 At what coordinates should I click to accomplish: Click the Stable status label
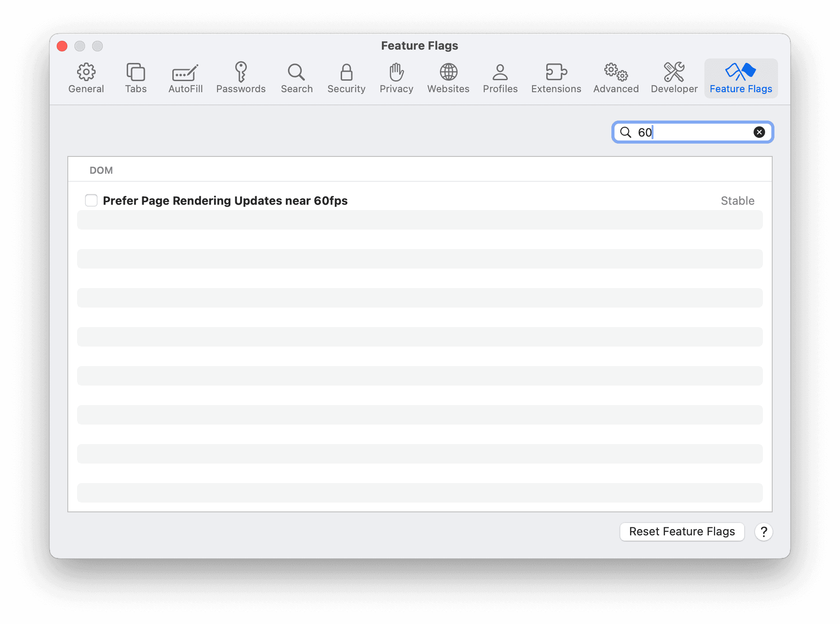(737, 200)
